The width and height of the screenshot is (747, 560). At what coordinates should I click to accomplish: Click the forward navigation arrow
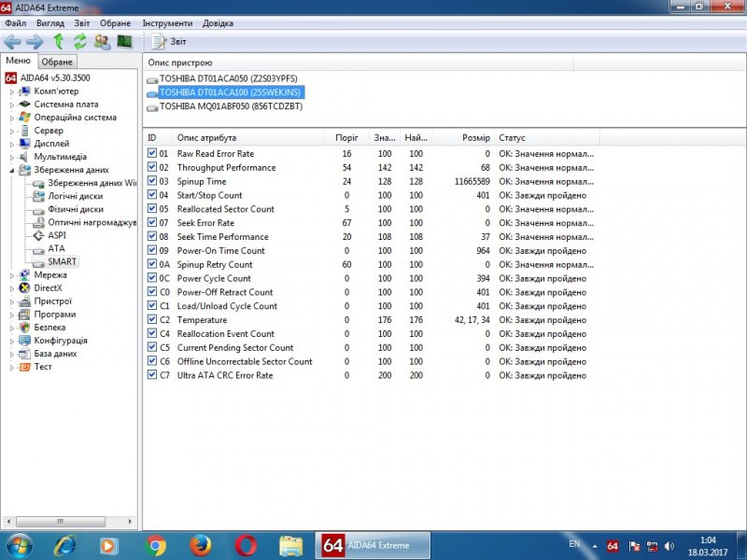pyautogui.click(x=34, y=41)
